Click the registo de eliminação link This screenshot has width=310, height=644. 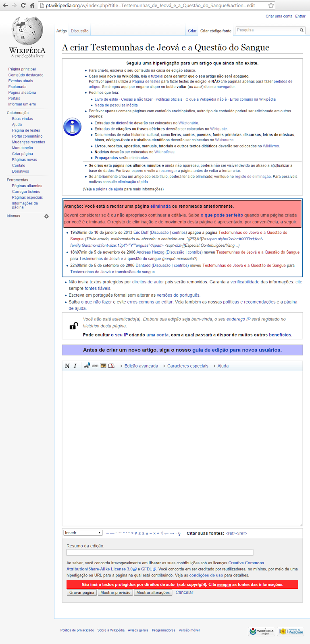point(253,176)
